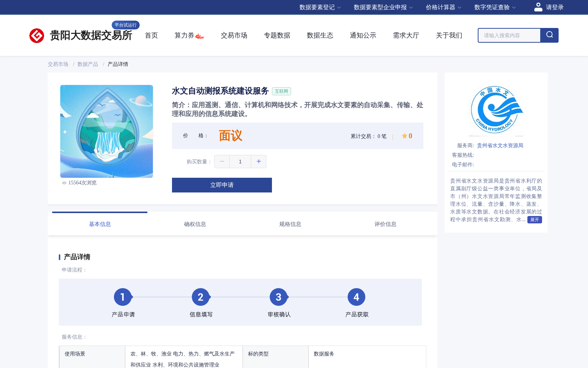Open provider link 贵州省水文水资源局
The height and width of the screenshot is (368, 588).
(x=500, y=146)
